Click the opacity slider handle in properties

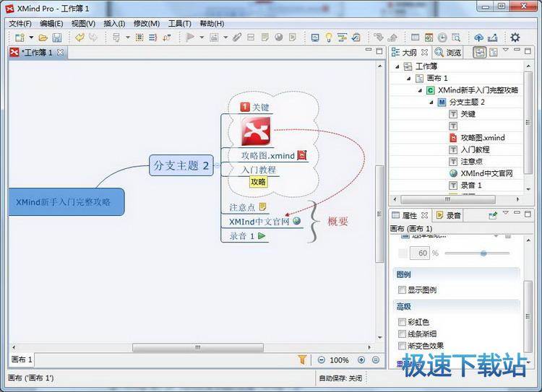(x=483, y=253)
